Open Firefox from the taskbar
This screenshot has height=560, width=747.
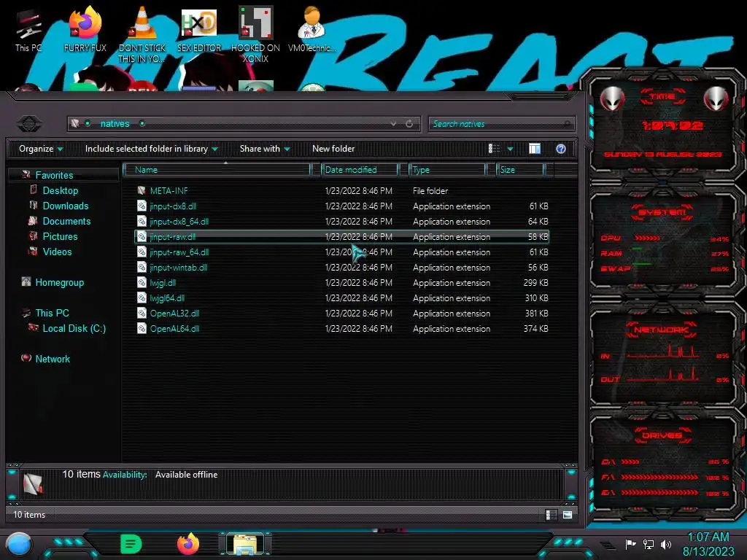coord(187,544)
